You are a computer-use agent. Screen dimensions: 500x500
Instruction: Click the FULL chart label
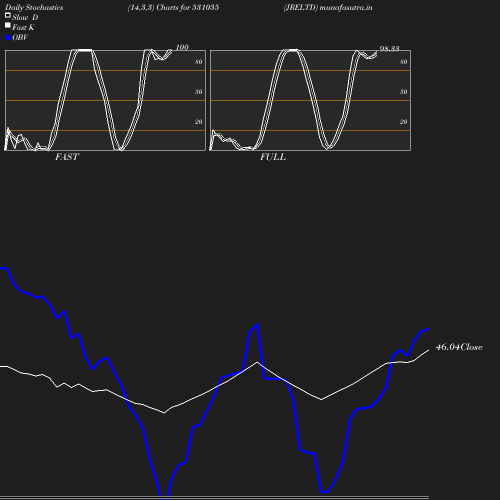click(x=273, y=157)
